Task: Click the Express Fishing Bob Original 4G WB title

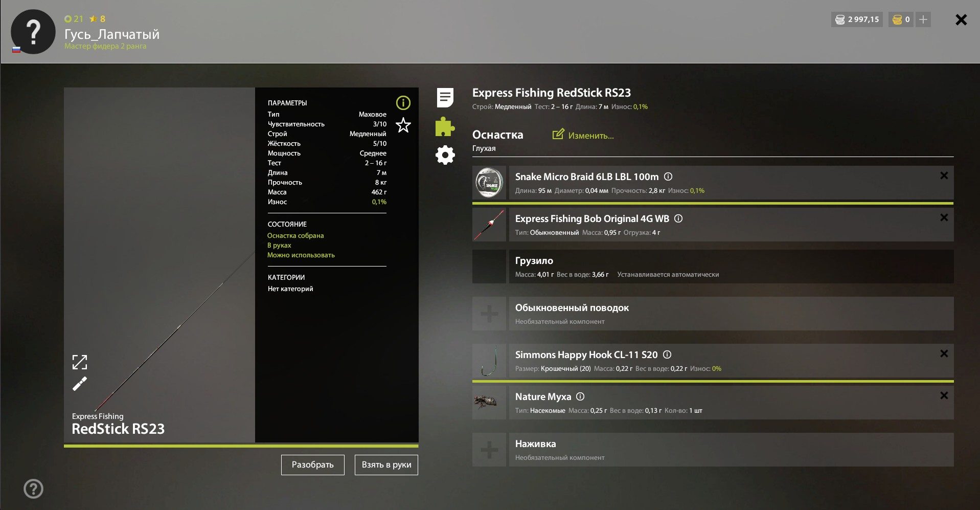Action: (592, 219)
